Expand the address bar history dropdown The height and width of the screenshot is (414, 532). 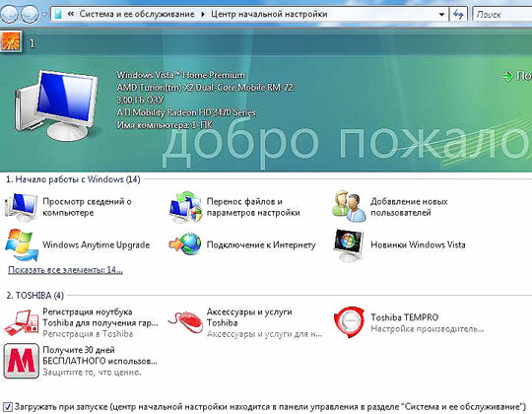pyautogui.click(x=441, y=15)
